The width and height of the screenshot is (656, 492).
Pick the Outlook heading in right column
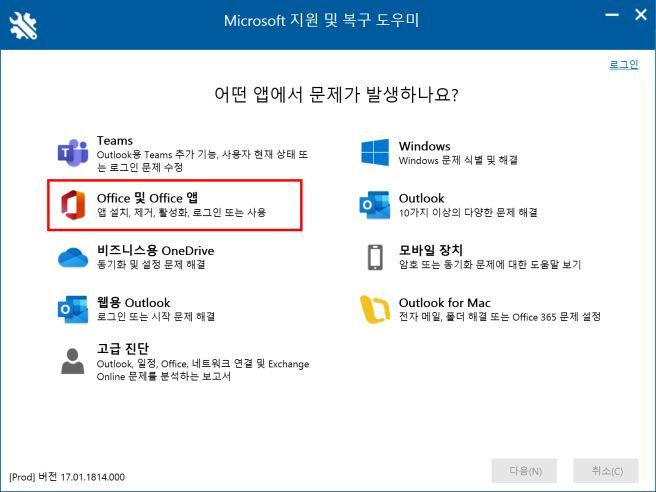[x=421, y=198]
